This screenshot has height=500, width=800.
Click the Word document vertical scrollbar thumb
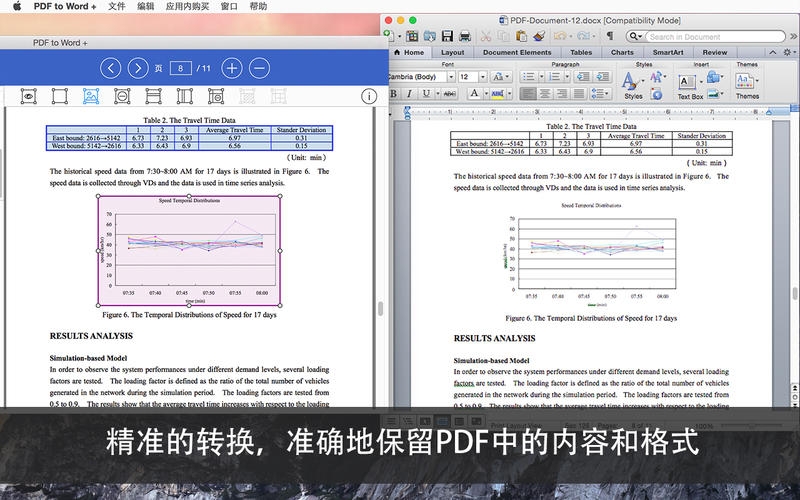click(794, 293)
